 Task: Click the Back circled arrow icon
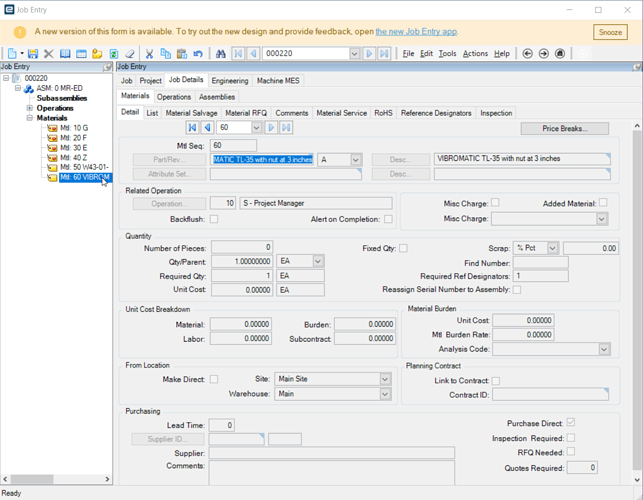[527, 54]
